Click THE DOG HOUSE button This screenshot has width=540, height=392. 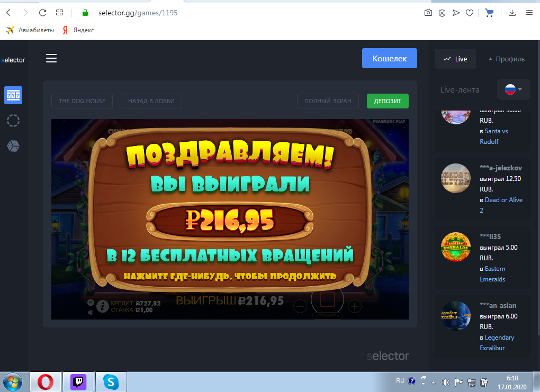pyautogui.click(x=82, y=101)
